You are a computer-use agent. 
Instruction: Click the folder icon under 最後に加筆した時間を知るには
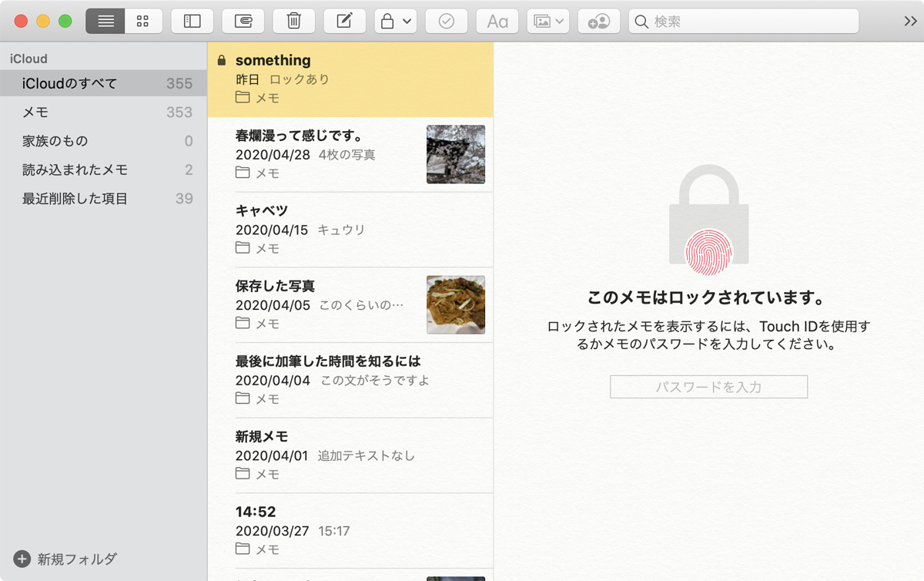click(x=243, y=398)
